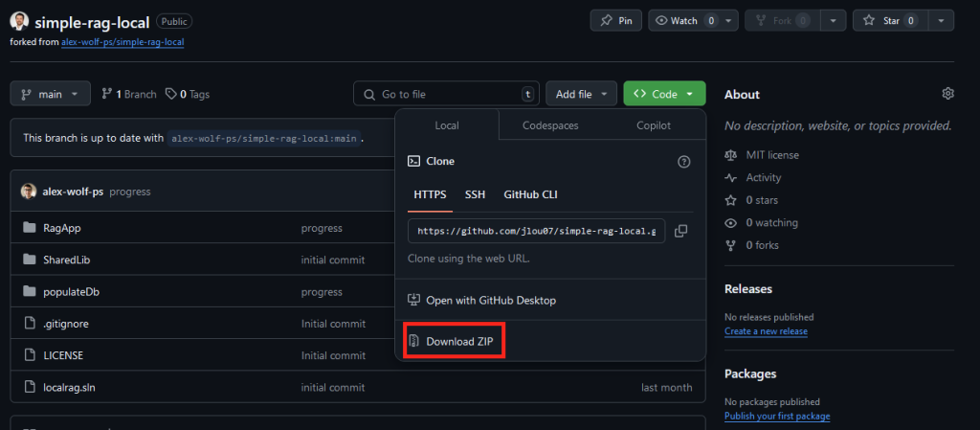The width and height of the screenshot is (980, 430).
Task: Switch to the Codespaces tab
Action: tap(550, 125)
